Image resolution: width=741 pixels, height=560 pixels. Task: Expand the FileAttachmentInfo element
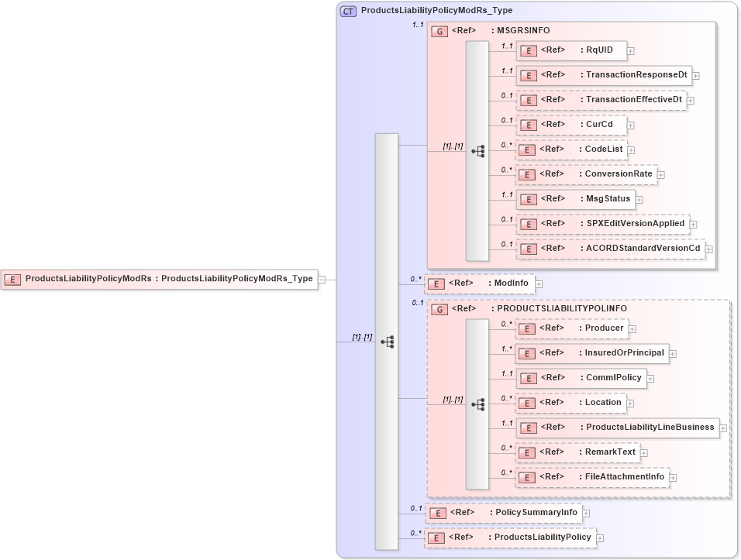(672, 477)
